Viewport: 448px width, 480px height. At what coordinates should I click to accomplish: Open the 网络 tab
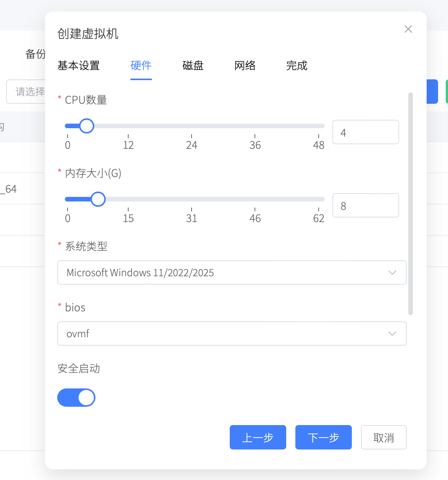(x=245, y=66)
